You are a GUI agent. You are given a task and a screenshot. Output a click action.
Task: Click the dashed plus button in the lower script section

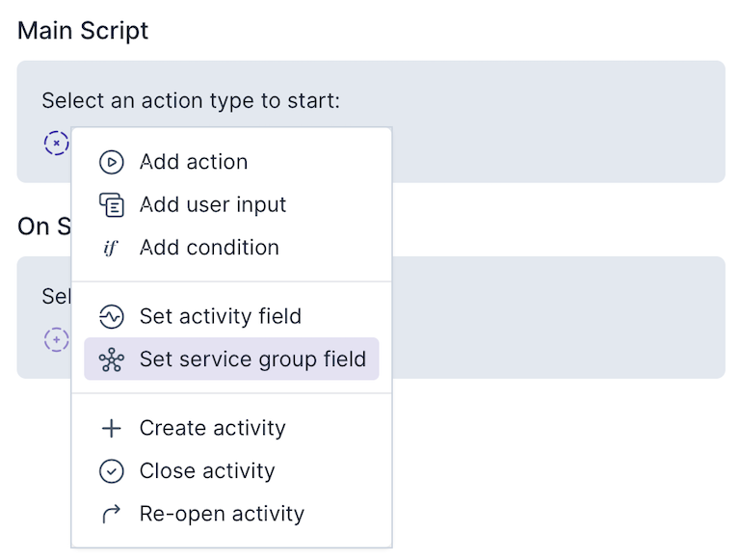click(x=57, y=339)
